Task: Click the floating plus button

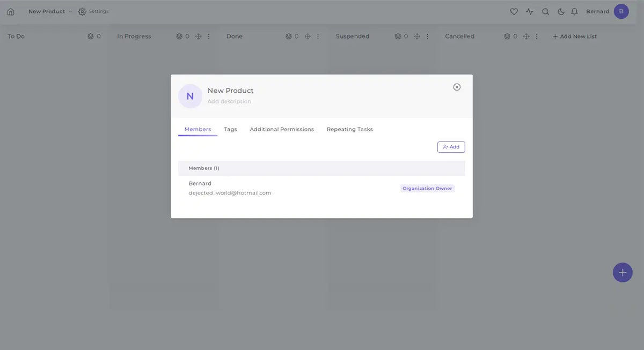Action: point(623,272)
